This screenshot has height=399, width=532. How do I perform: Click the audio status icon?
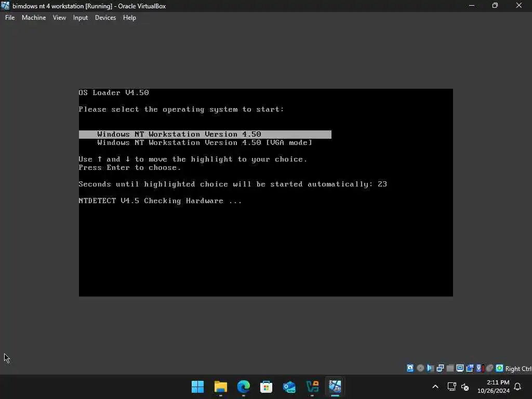(x=430, y=368)
